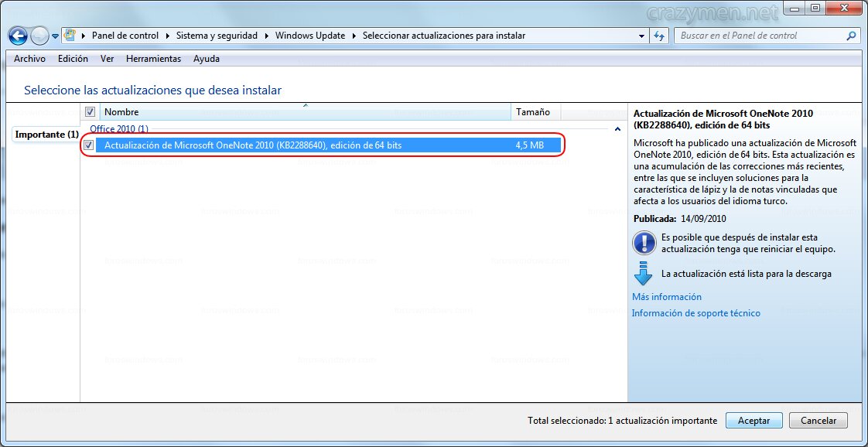Click the blue download arrow icon
Viewport: 868px width, 447px height.
click(643, 274)
